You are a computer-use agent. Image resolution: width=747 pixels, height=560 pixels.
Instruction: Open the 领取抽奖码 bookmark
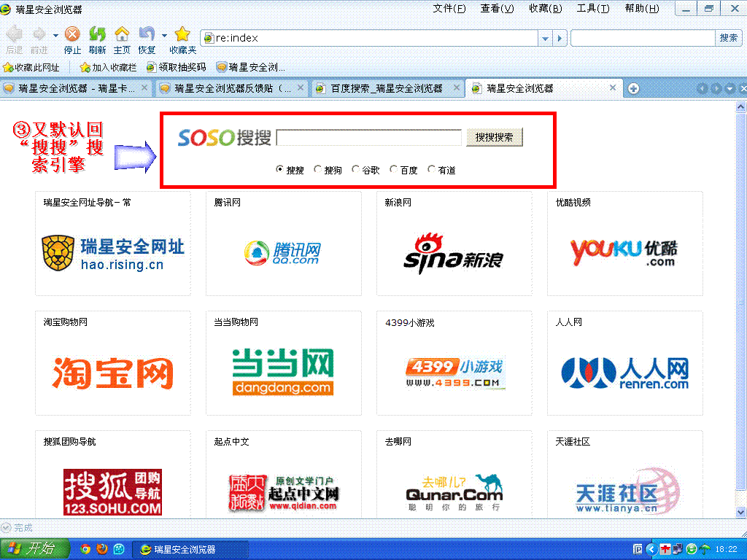pos(177,68)
